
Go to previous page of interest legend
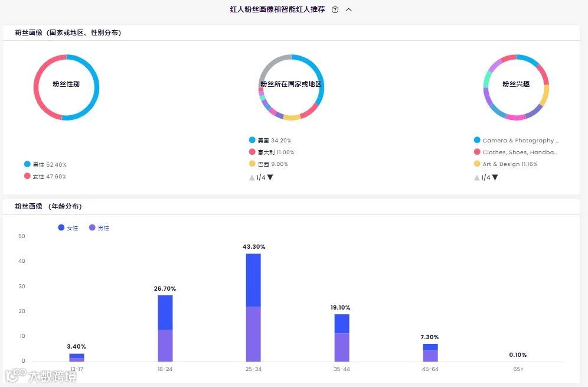(476, 177)
